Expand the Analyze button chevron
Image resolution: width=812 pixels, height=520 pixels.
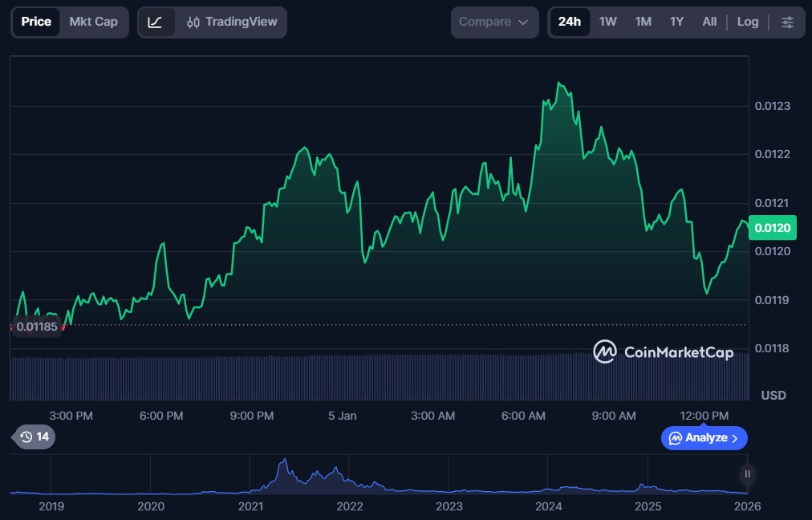tap(735, 438)
